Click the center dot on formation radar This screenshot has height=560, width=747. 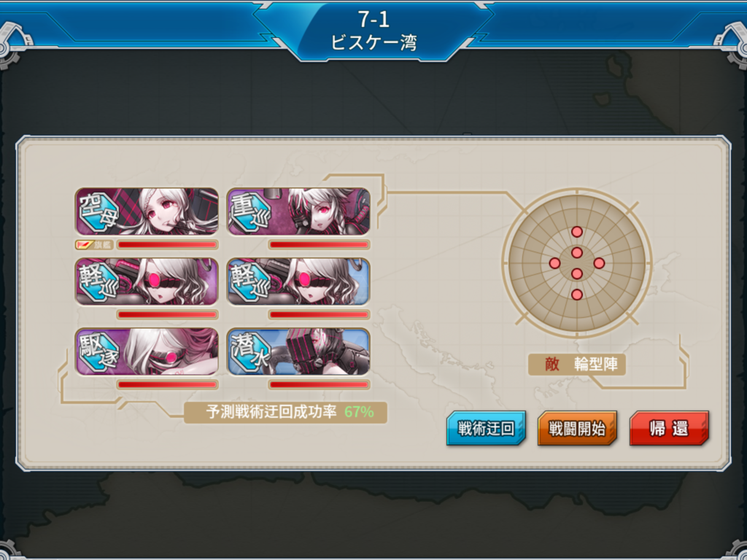(x=577, y=252)
